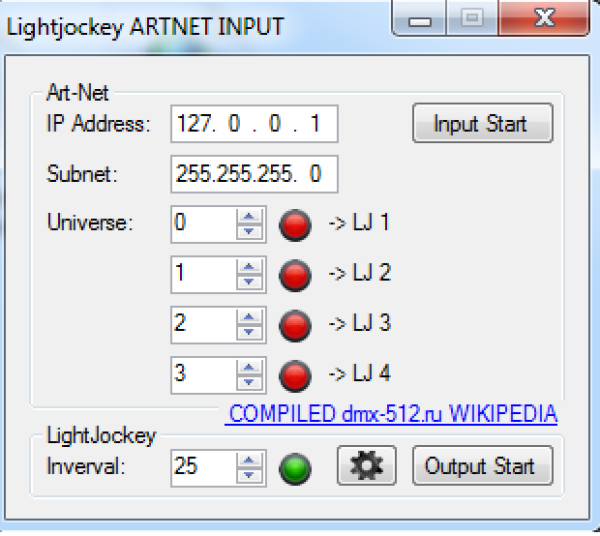Click into the Subnet mask field
The width and height of the screenshot is (600, 536).
click(x=254, y=174)
